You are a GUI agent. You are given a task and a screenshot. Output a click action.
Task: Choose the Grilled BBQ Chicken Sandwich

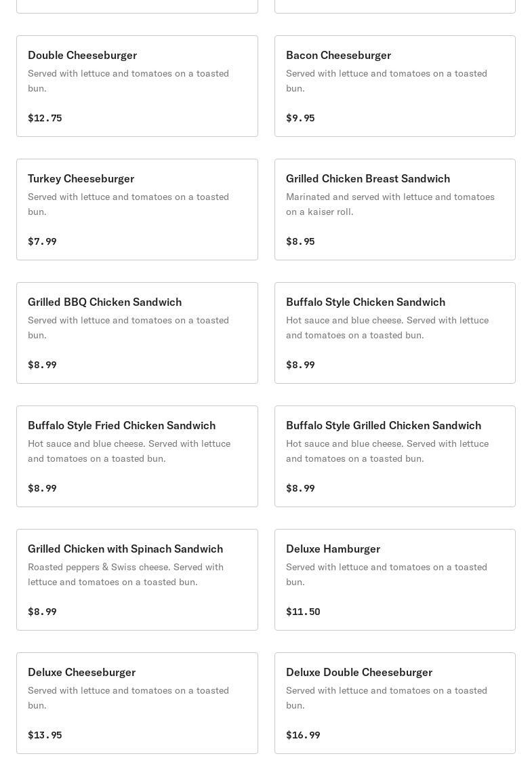(x=104, y=302)
